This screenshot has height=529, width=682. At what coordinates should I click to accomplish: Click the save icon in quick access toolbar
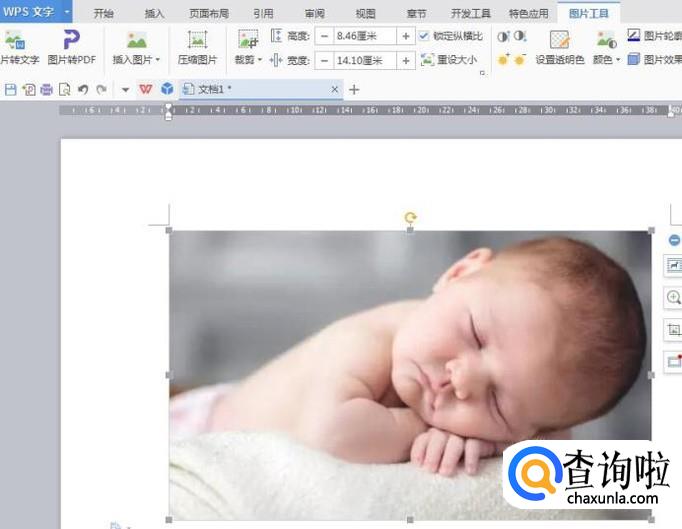click(x=10, y=89)
